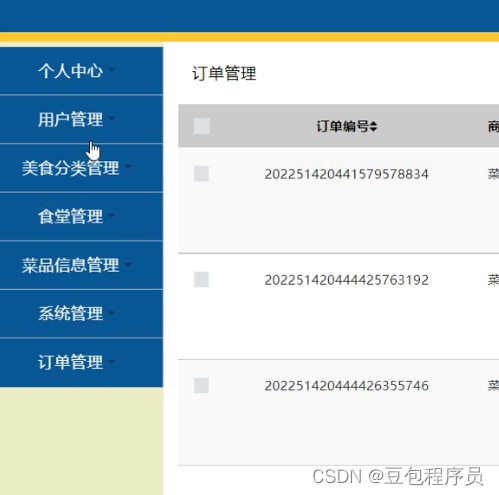Image resolution: width=499 pixels, height=495 pixels.
Task: Select order number 2022514204444426355746 text
Action: [347, 386]
